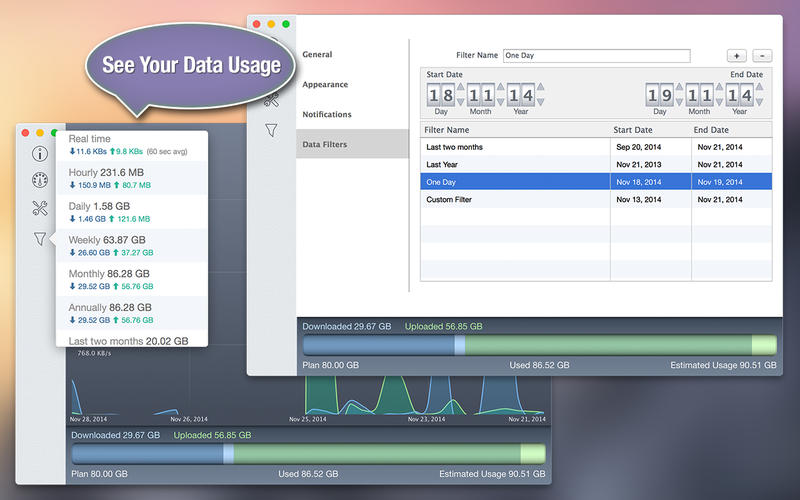
Task: Open the Appearance preferences tab
Action: tap(325, 84)
